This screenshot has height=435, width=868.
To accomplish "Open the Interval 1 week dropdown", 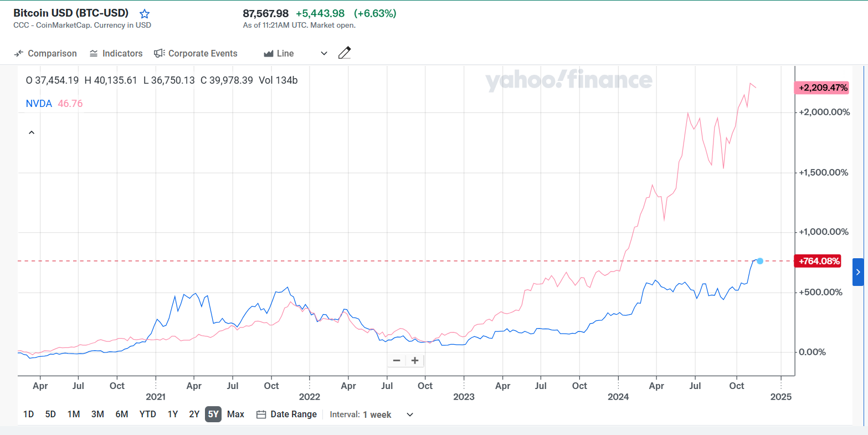I will click(x=372, y=414).
